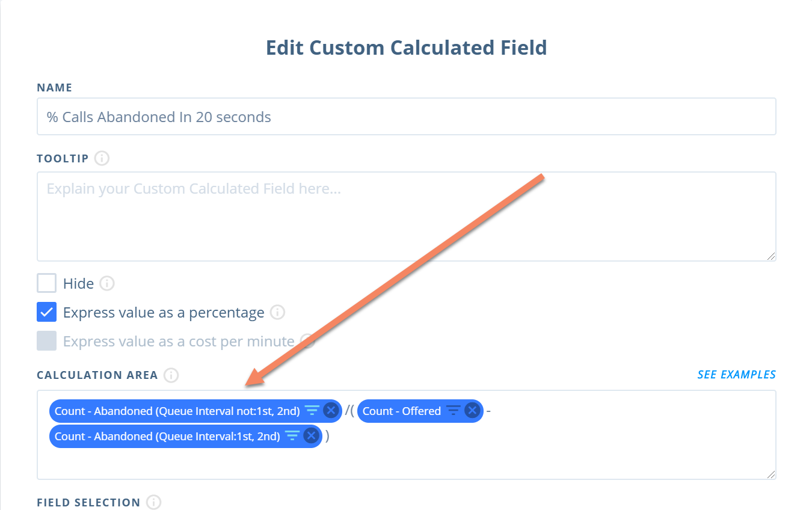Remove the Count - Offered chip
812x510 pixels.
click(x=473, y=411)
